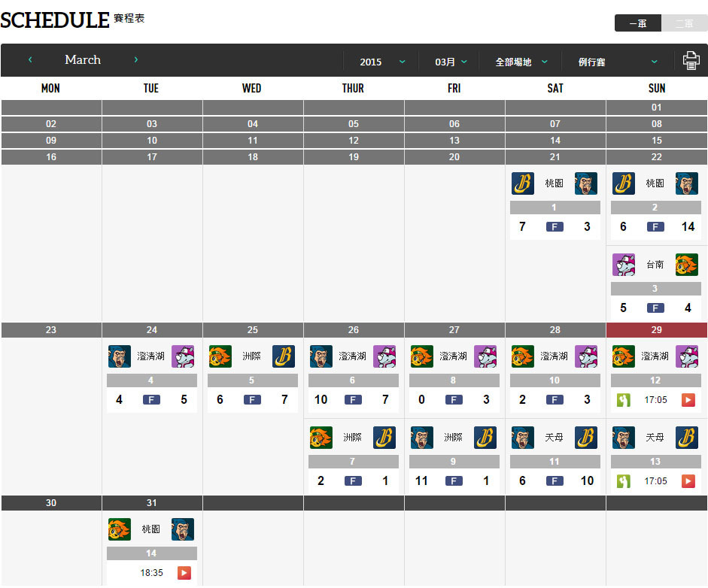Click the 18:35 game time
This screenshot has height=588, width=708.
(151, 573)
